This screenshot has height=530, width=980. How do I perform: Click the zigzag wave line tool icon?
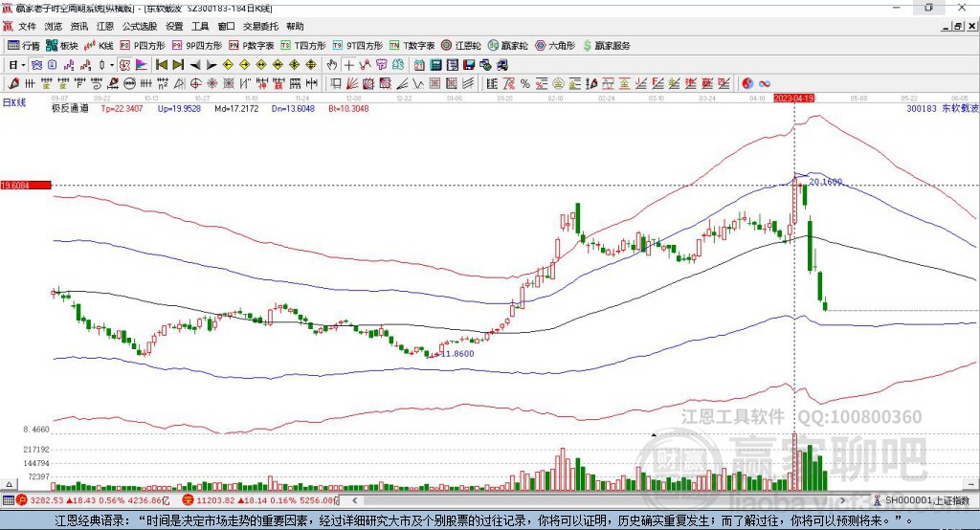[417, 84]
